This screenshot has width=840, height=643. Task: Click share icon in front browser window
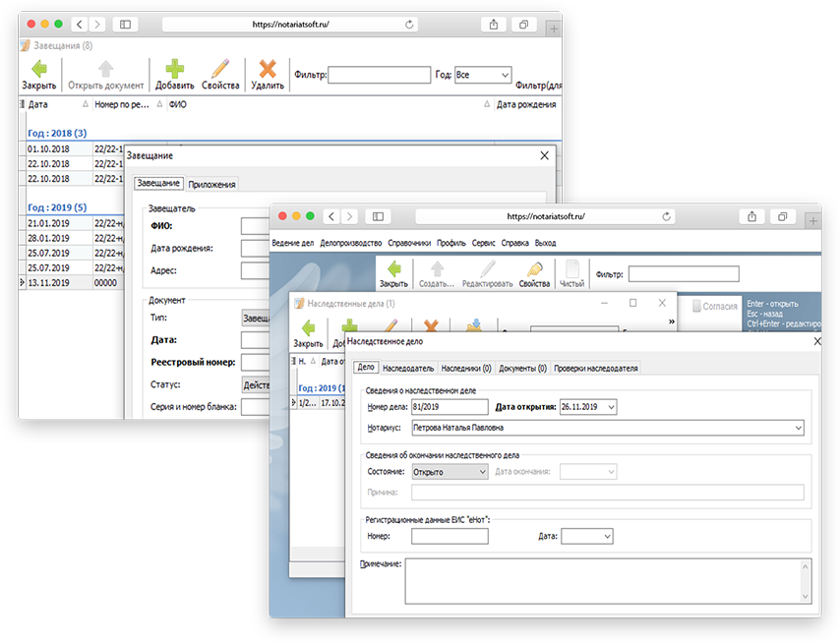click(752, 216)
